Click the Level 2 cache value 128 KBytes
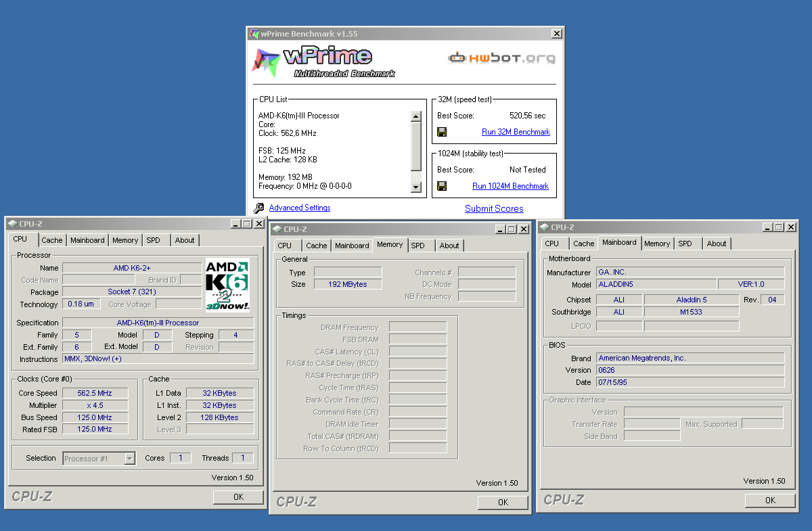Viewport: 812px width, 531px height. (220, 417)
